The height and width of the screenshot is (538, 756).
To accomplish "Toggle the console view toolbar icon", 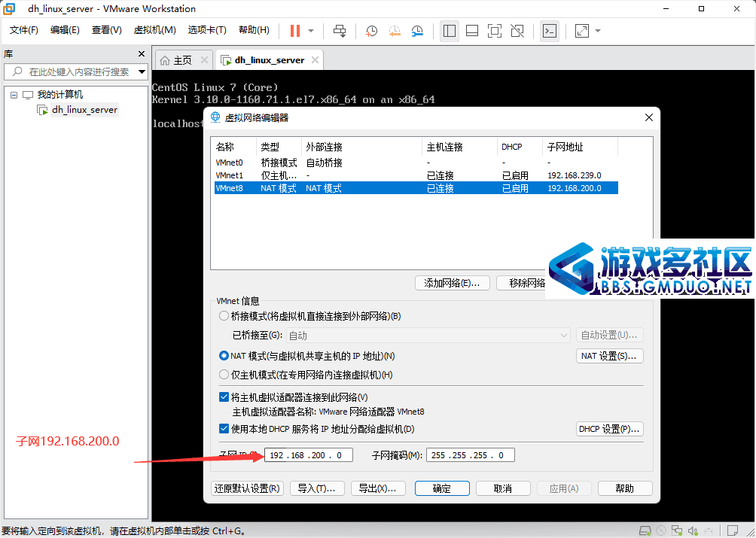I will point(550,31).
